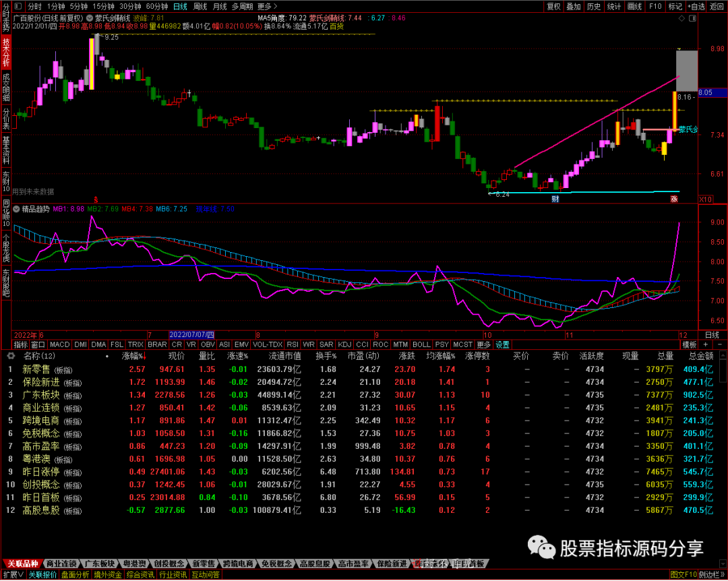Image resolution: width=728 pixels, height=581 pixels.
Task: Click the 历史 history button
Action: point(594,7)
